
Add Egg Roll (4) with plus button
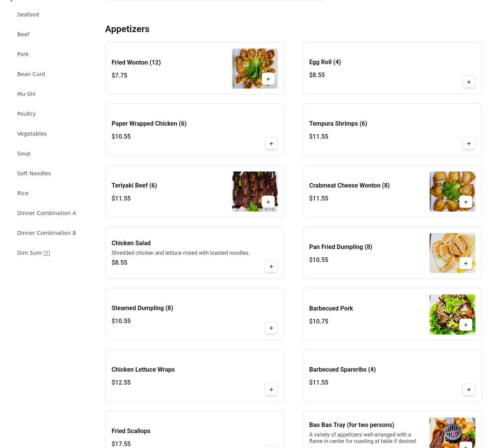coord(469,82)
